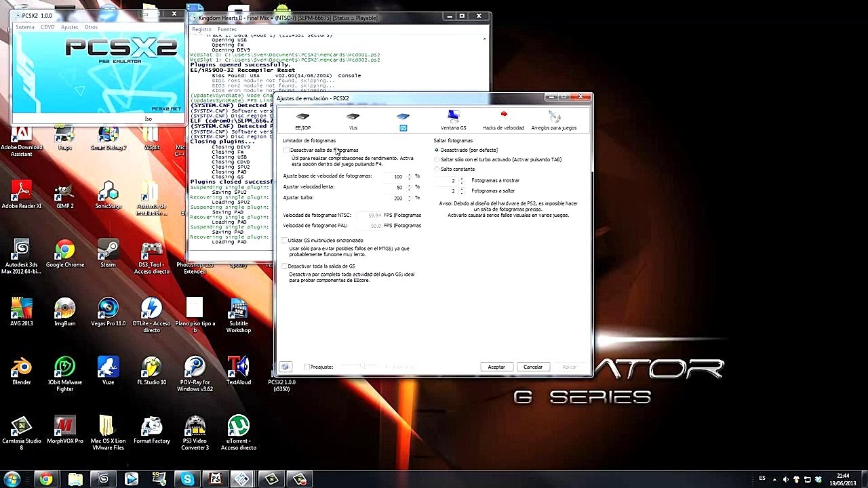The width and height of the screenshot is (868, 488).
Task: Open Fuentes menu in console window
Action: point(227,29)
